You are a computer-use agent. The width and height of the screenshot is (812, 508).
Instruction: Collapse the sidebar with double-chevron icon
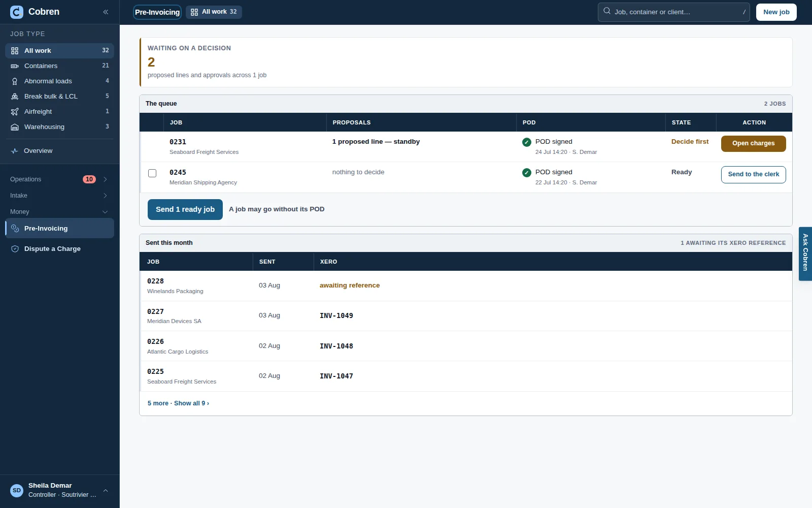point(106,12)
